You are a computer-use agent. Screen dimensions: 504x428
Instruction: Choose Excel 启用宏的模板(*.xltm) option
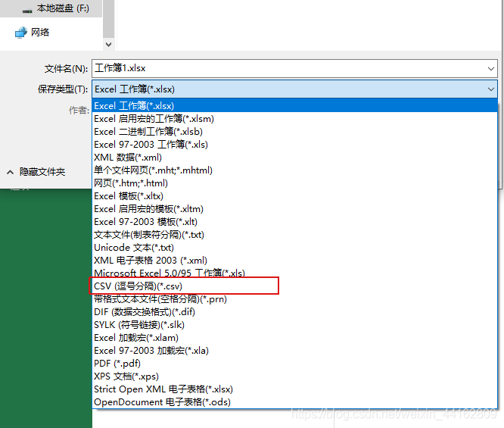[294, 209]
